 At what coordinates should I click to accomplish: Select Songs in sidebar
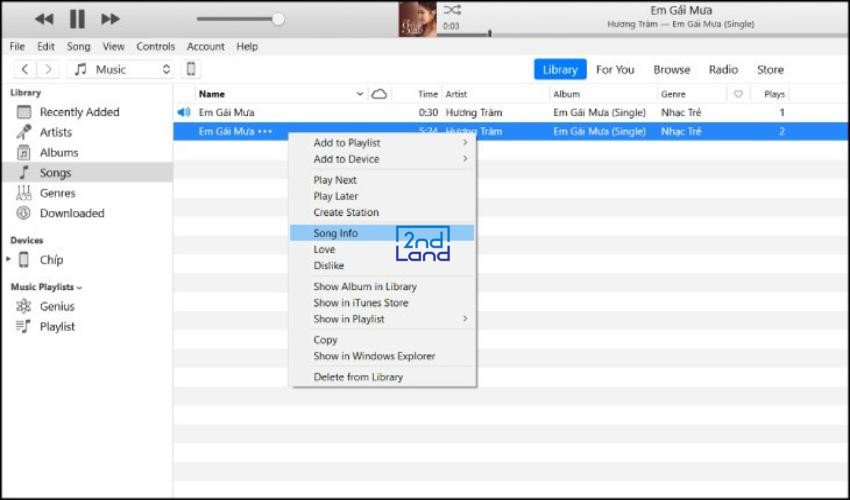point(87,173)
